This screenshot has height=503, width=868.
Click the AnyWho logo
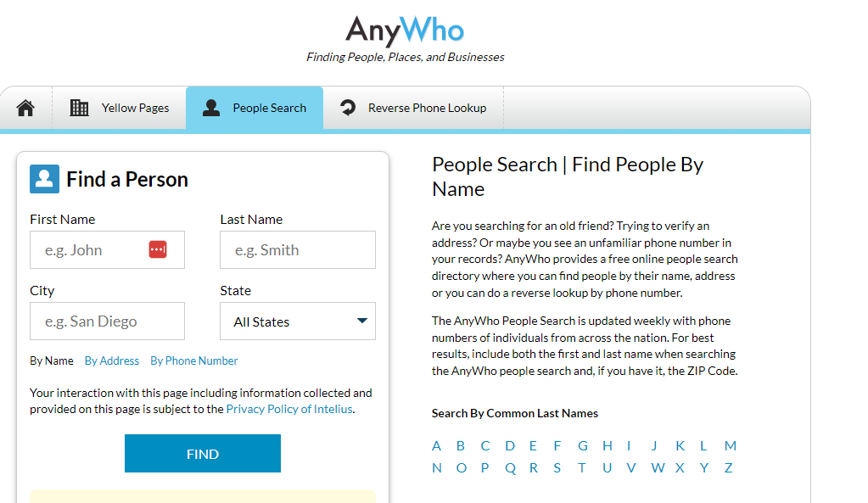coord(405,31)
